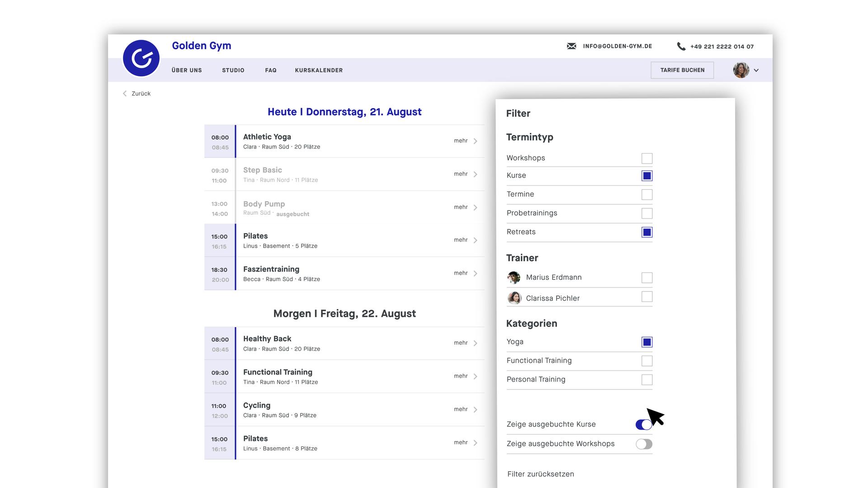This screenshot has height=488, width=868.
Task: Click Marius Erdmann's trainer photo
Action: pyautogui.click(x=514, y=277)
